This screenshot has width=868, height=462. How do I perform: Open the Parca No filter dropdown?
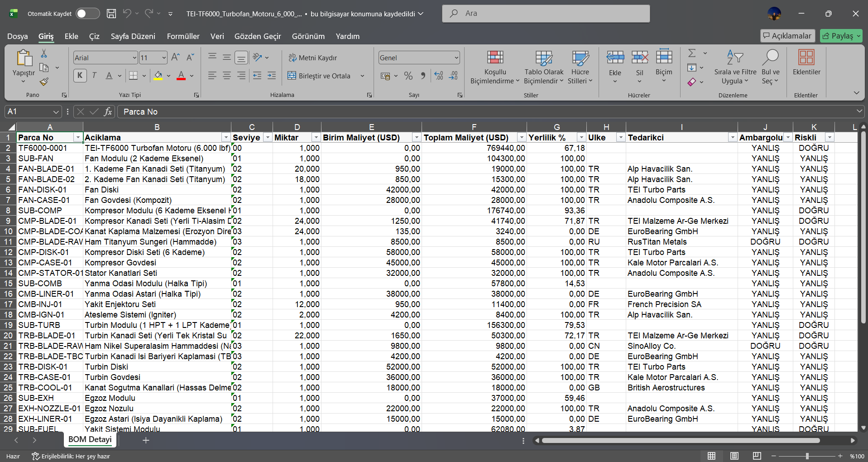coord(78,138)
